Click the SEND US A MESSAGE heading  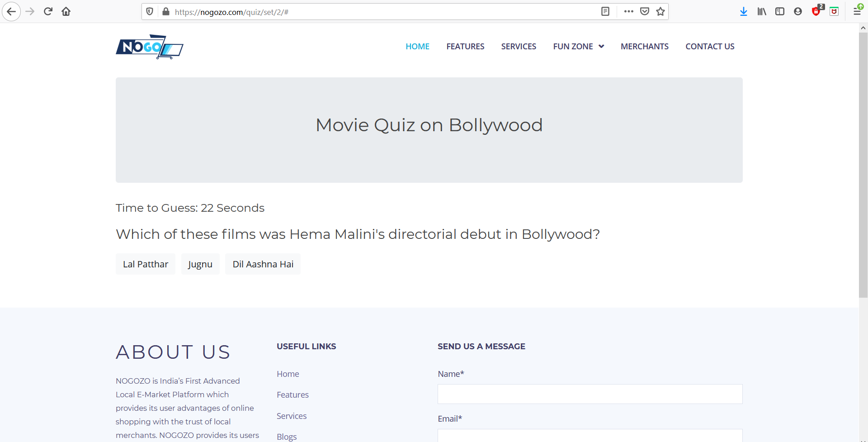[481, 347]
